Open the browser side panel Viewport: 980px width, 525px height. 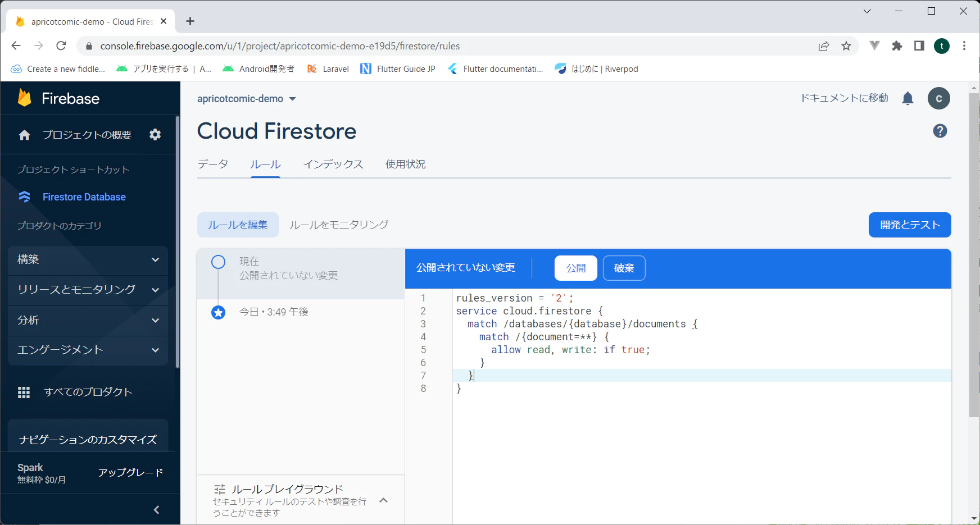tap(919, 46)
